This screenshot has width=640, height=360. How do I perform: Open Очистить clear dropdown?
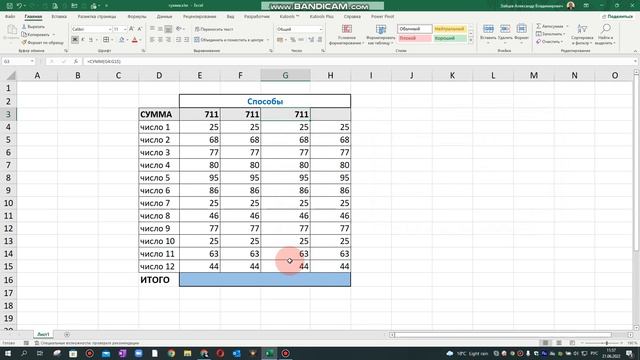pyautogui.click(x=549, y=42)
